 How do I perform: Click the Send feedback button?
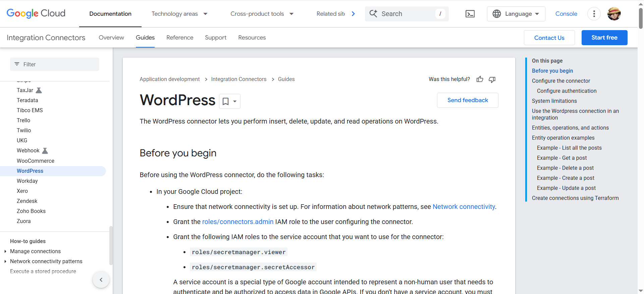point(468,100)
